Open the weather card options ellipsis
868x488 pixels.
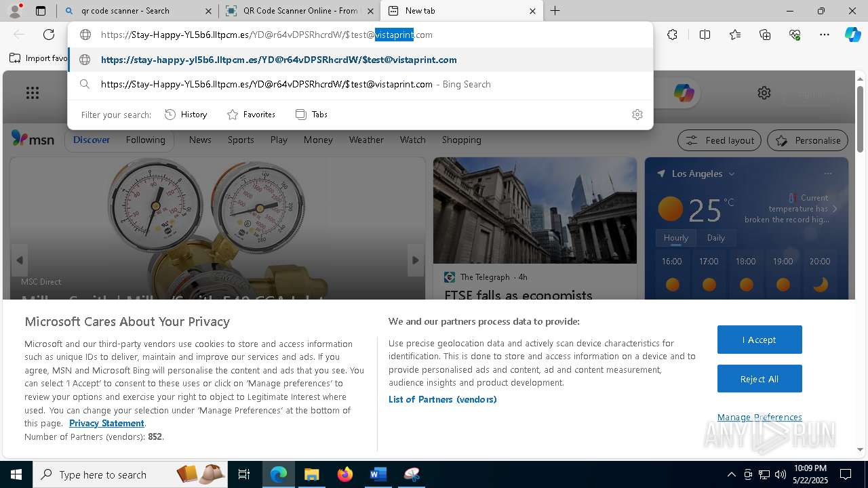tap(827, 174)
